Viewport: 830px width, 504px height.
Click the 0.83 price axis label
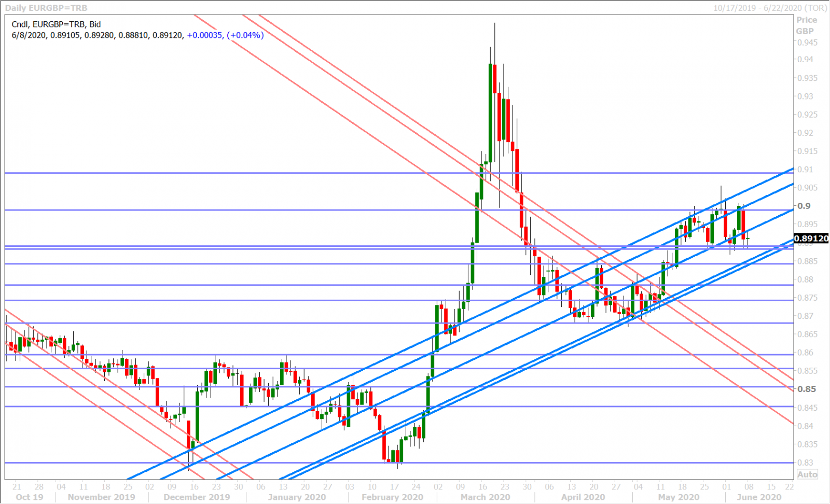[x=806, y=463]
